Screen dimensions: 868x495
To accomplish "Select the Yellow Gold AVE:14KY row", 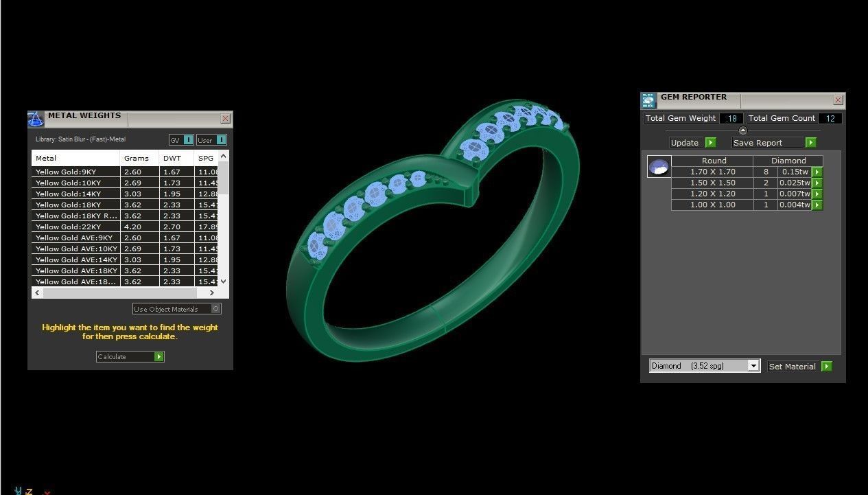I will point(125,260).
